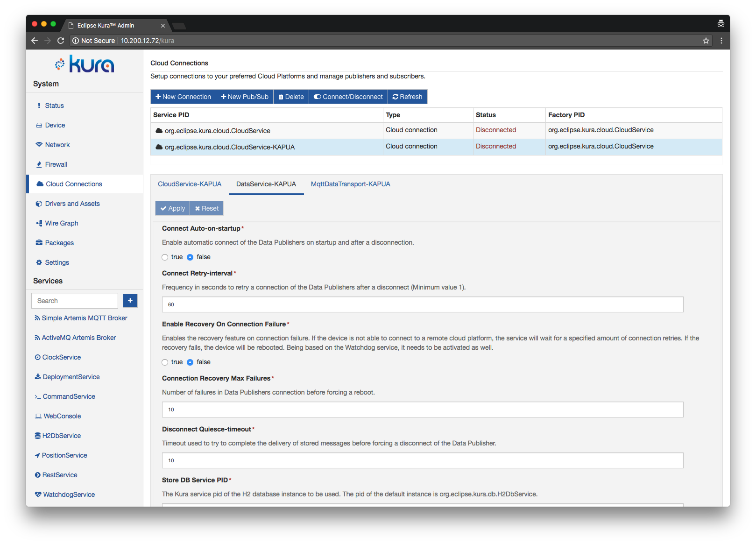Open the Status page link
The width and height of the screenshot is (756, 544).
click(x=55, y=106)
